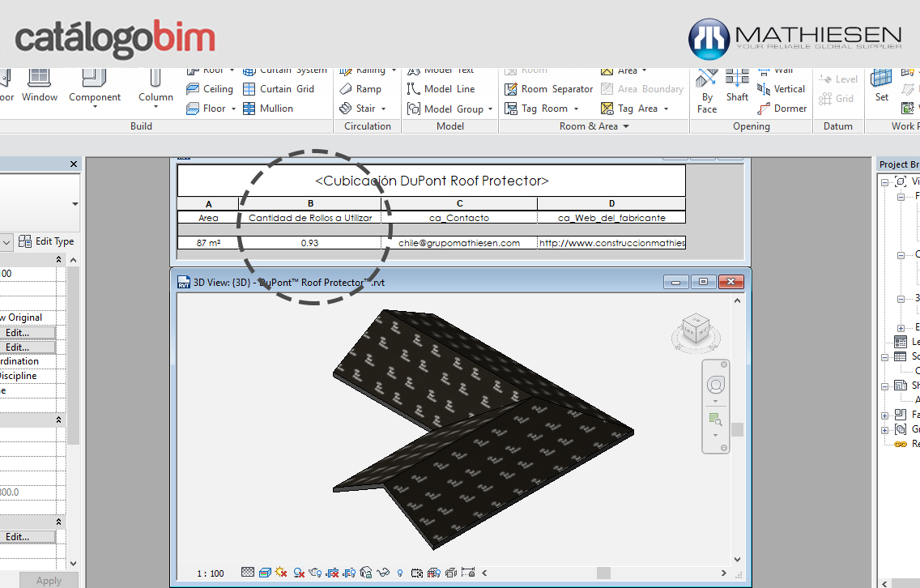Open the Floor tool dropdown arrow
The height and width of the screenshot is (588, 920).
pos(233,109)
